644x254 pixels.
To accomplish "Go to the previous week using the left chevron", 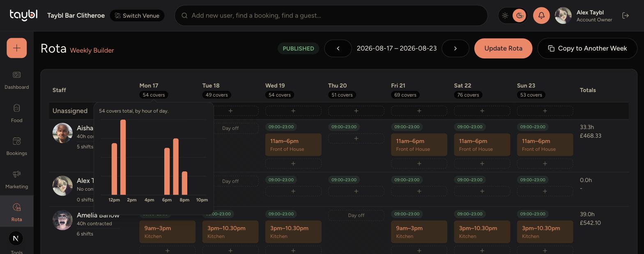I will [338, 48].
